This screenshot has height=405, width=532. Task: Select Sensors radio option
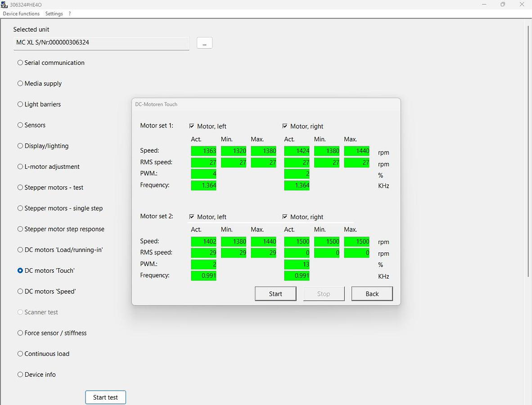[x=32, y=125]
